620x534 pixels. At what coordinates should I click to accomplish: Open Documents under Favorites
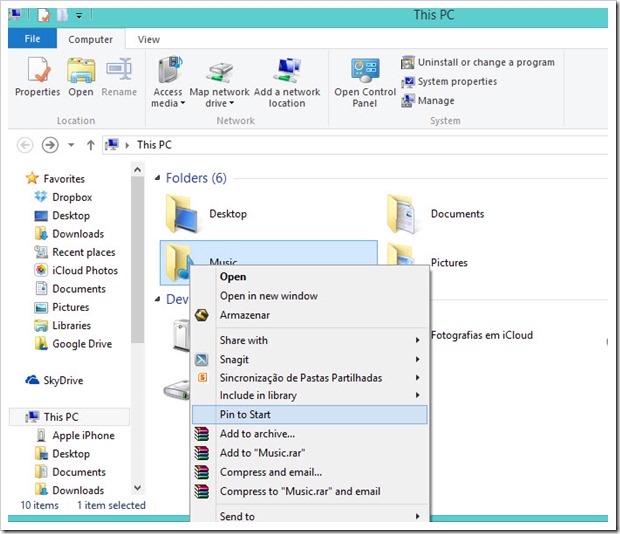pyautogui.click(x=70, y=289)
